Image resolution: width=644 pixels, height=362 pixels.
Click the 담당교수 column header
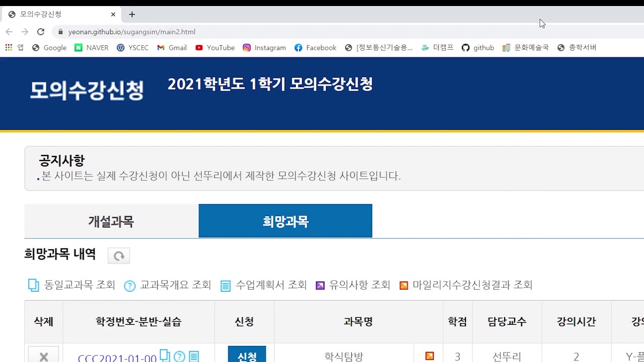tap(507, 322)
